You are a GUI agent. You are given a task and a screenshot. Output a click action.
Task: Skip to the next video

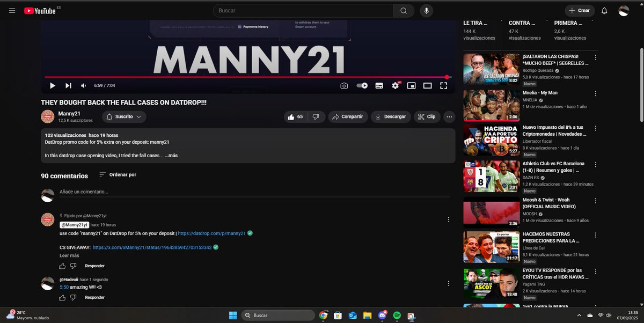(x=68, y=85)
